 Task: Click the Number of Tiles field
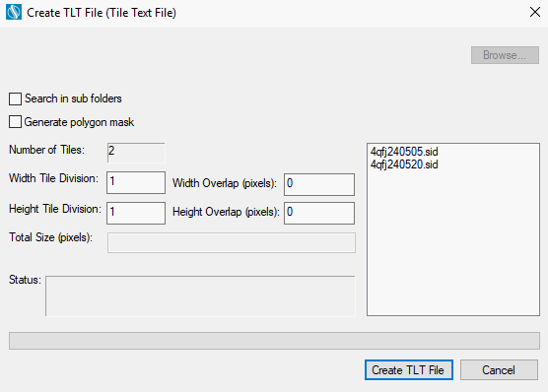(x=136, y=153)
